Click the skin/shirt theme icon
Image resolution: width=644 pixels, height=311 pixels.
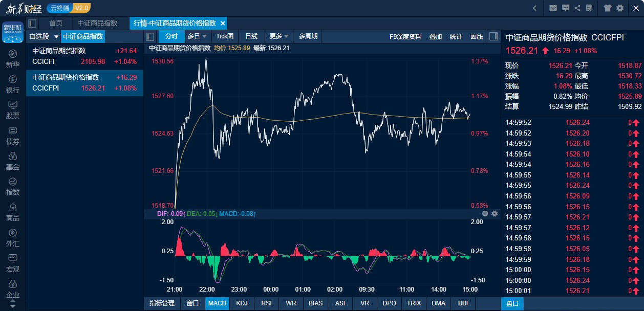pyautogui.click(x=608, y=8)
